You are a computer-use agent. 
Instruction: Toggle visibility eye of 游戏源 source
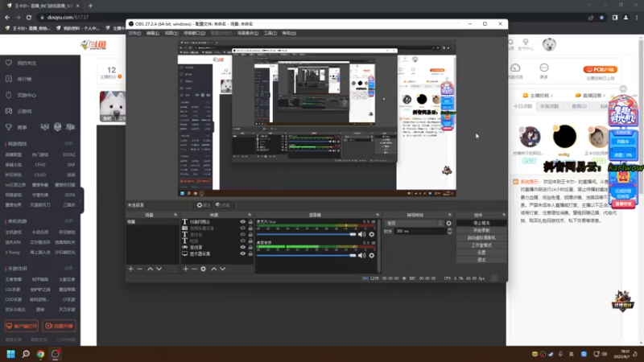(x=243, y=247)
